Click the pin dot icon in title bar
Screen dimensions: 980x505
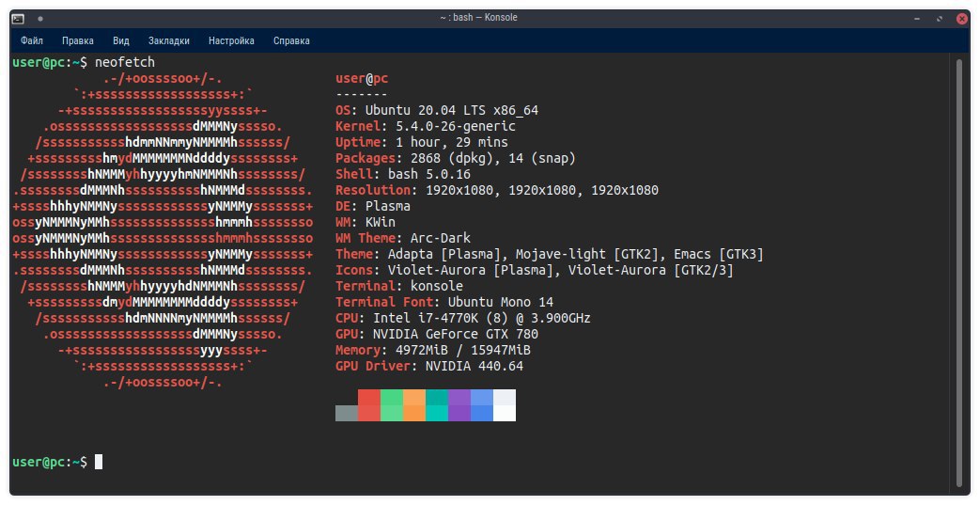pos(40,19)
